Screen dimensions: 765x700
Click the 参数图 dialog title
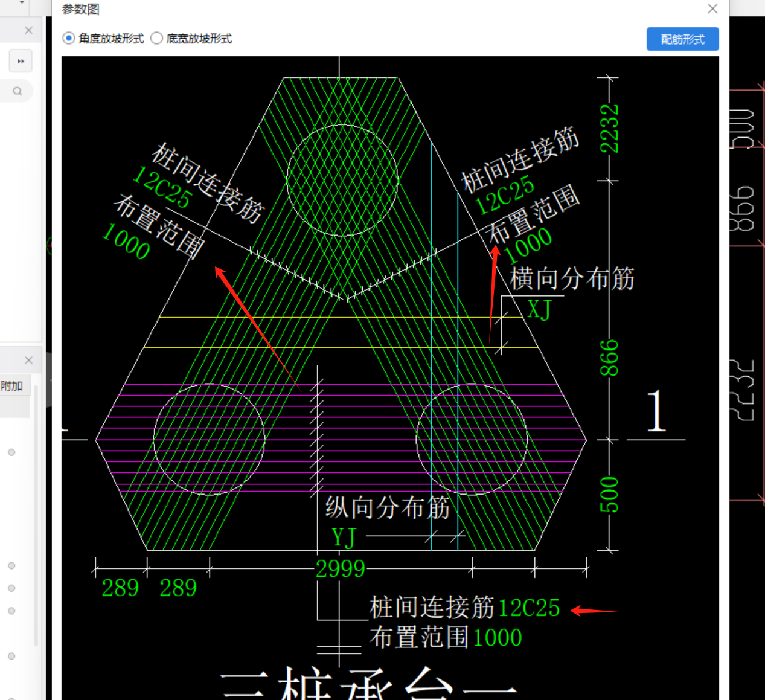(x=80, y=9)
